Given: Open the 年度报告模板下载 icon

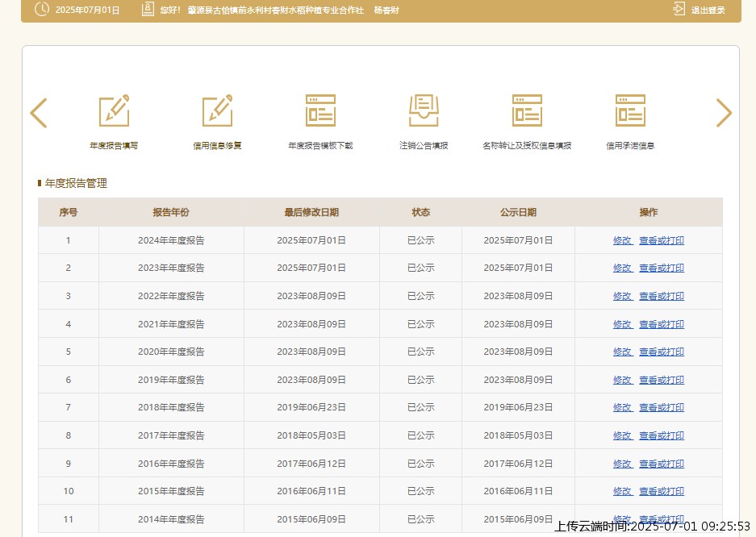Looking at the screenshot, I should point(320,110).
